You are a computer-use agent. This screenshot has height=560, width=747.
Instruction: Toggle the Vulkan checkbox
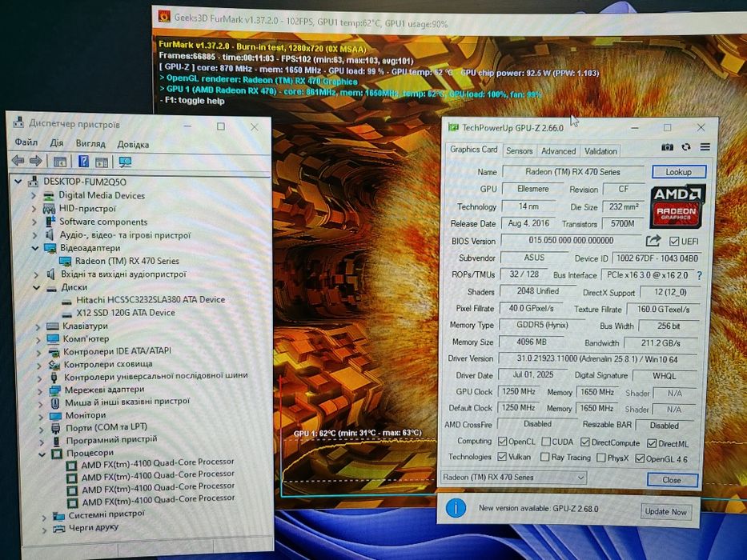point(502,456)
